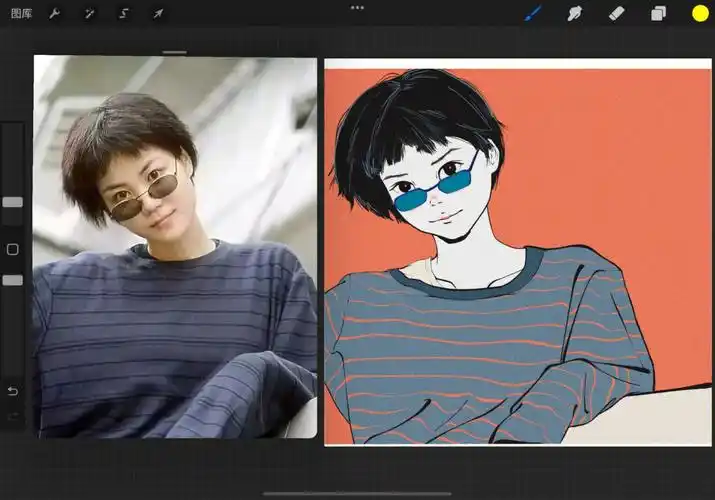The image size is (715, 500).
Task: Tap the blue sunglasses in the illustration
Action: 432,189
